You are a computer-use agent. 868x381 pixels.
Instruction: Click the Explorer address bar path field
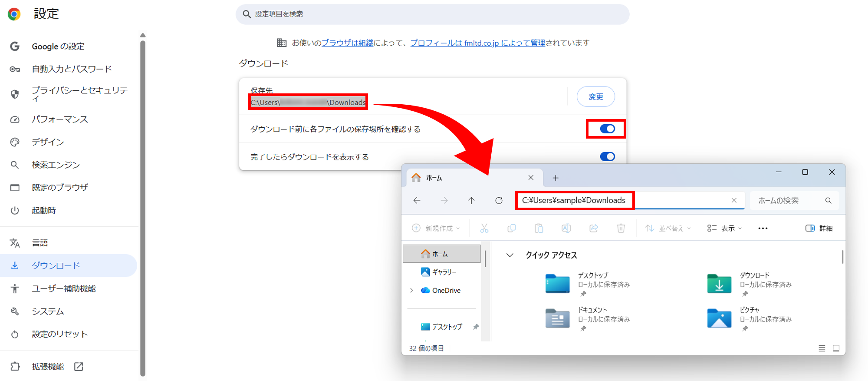630,200
